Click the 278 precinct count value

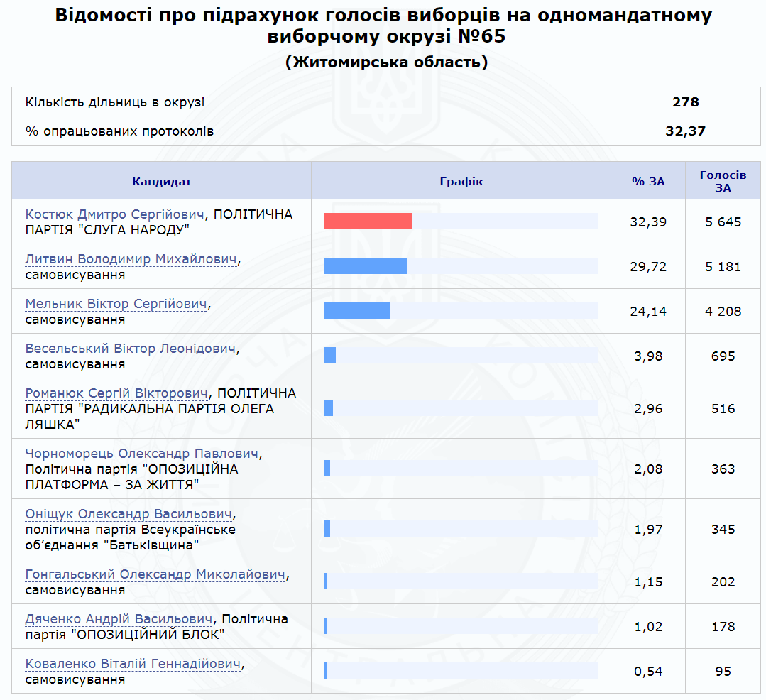(x=685, y=102)
